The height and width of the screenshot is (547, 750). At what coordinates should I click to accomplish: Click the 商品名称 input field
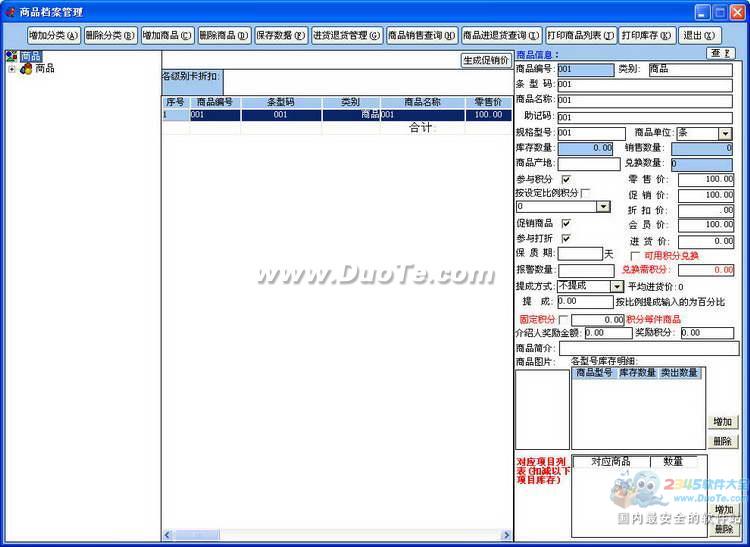(x=645, y=100)
